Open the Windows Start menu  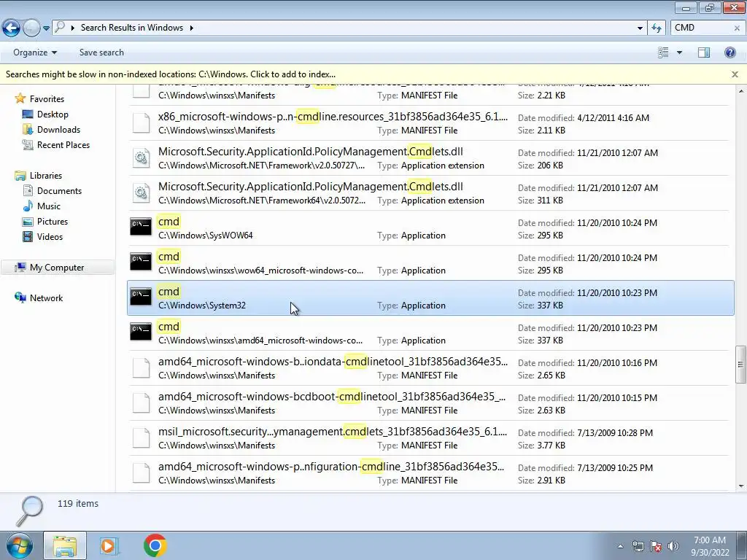(x=19, y=545)
